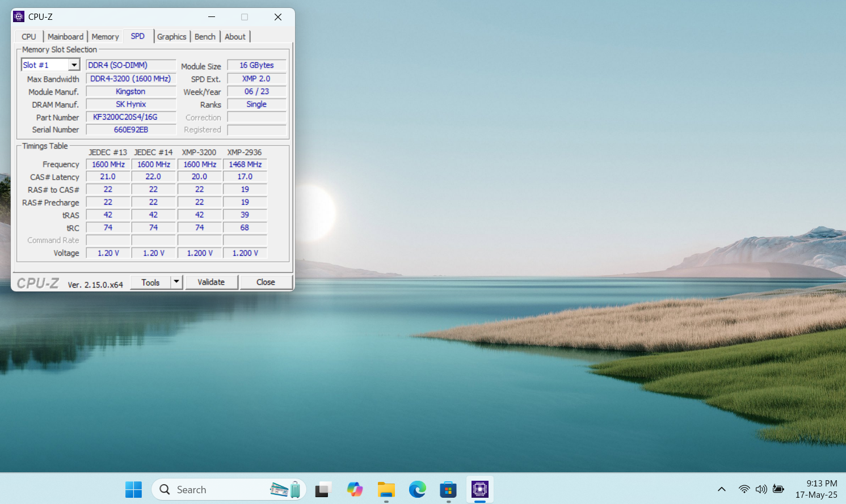846x504 pixels.
Task: Switch to the Memory tab
Action: 105,37
